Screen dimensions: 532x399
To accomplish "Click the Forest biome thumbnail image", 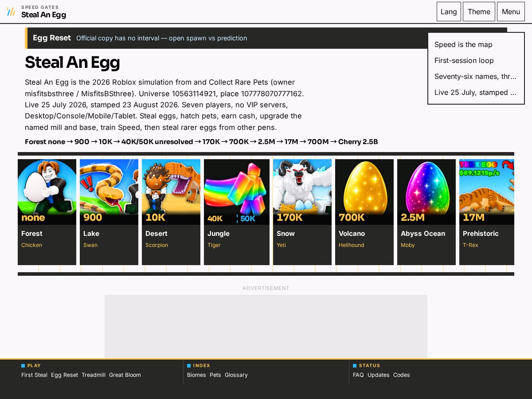I will (47, 192).
